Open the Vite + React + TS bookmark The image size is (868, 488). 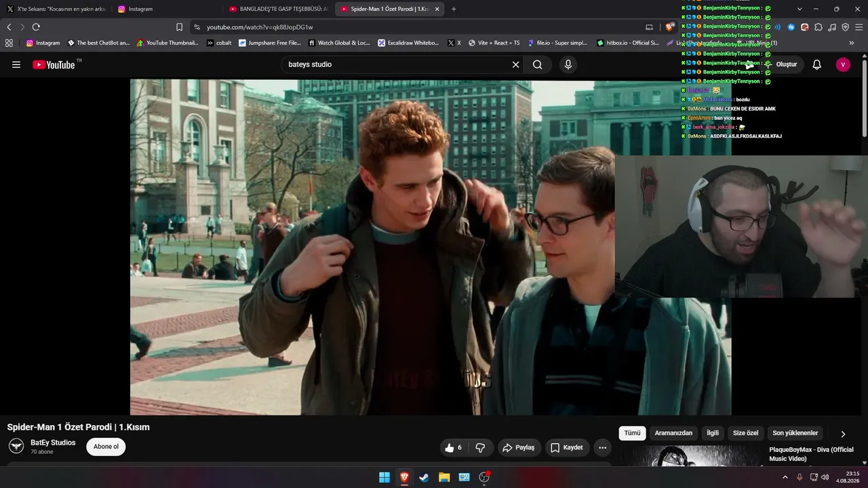click(x=494, y=43)
